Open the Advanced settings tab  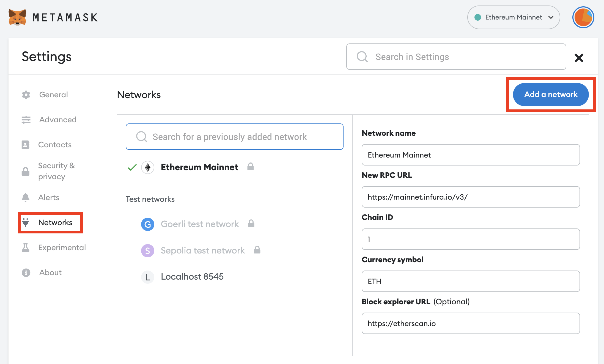[58, 120]
